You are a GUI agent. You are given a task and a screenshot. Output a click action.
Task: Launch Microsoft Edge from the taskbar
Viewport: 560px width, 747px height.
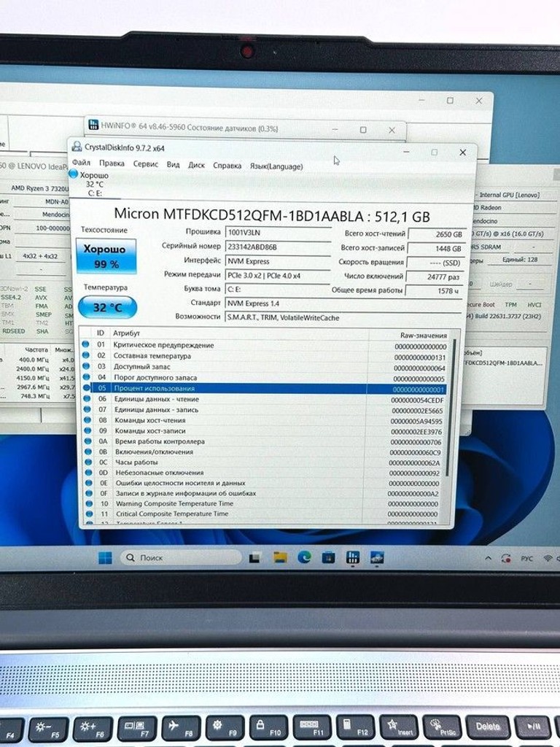coord(304,557)
